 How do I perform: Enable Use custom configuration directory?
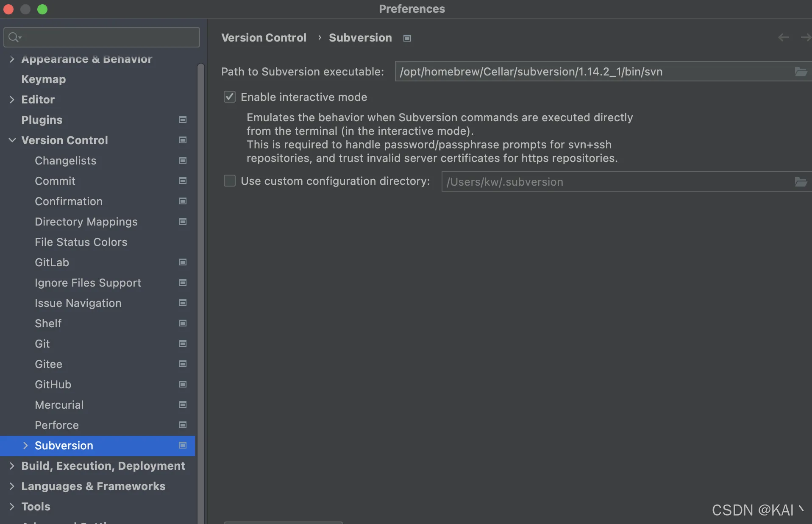230,181
